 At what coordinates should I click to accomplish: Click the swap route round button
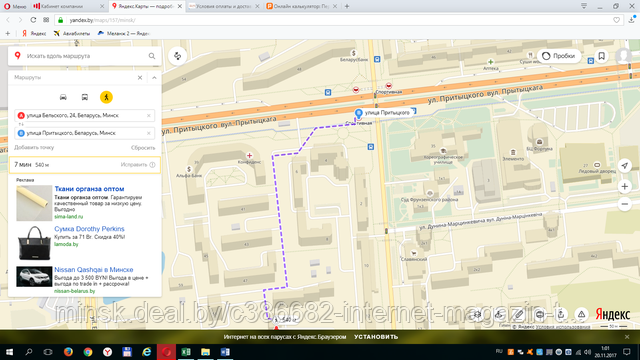[x=178, y=56]
